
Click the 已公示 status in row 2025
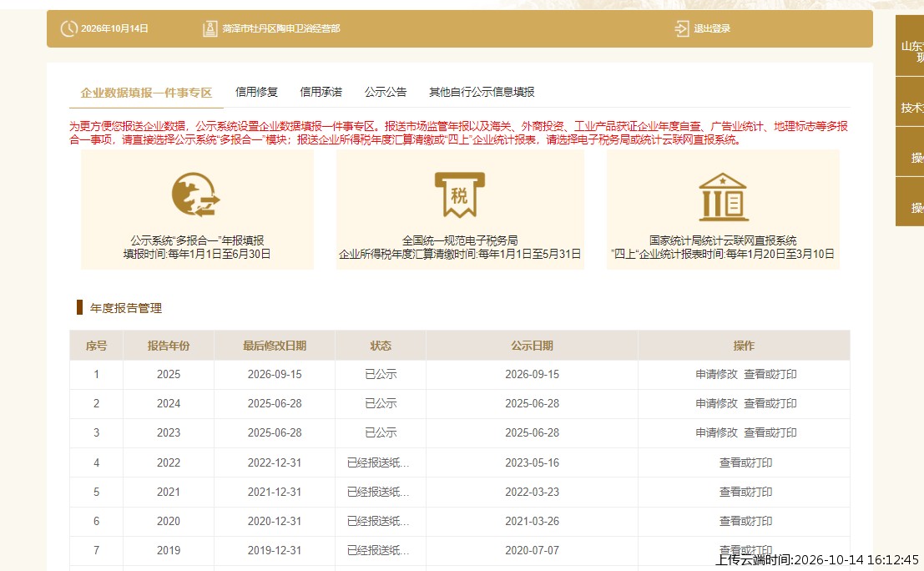pos(381,374)
